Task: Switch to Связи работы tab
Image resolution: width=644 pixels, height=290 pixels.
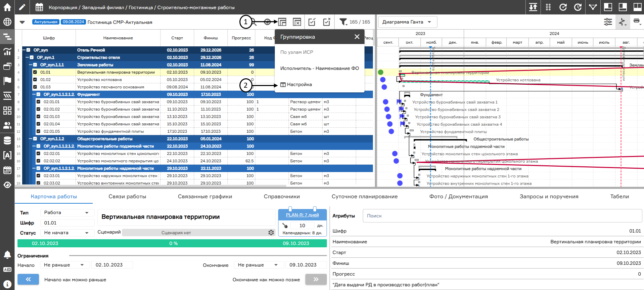Action: point(127,197)
